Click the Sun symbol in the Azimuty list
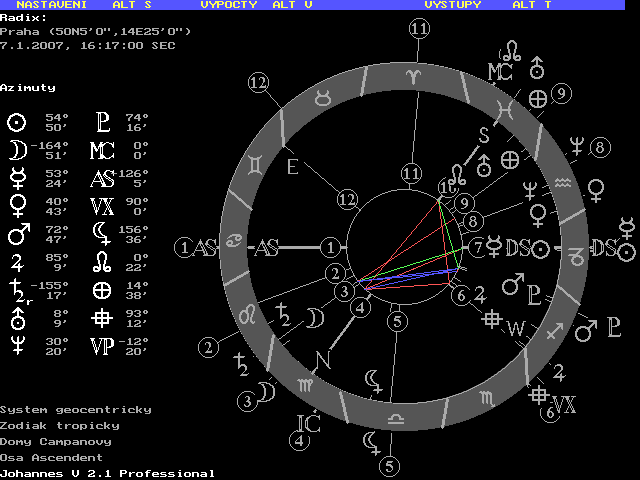 pyautogui.click(x=16, y=122)
